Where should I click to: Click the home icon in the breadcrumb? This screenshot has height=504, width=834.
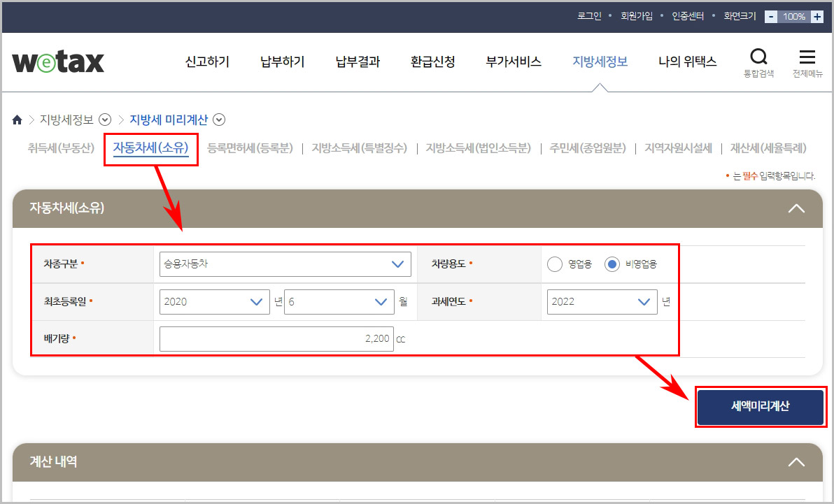pos(17,120)
